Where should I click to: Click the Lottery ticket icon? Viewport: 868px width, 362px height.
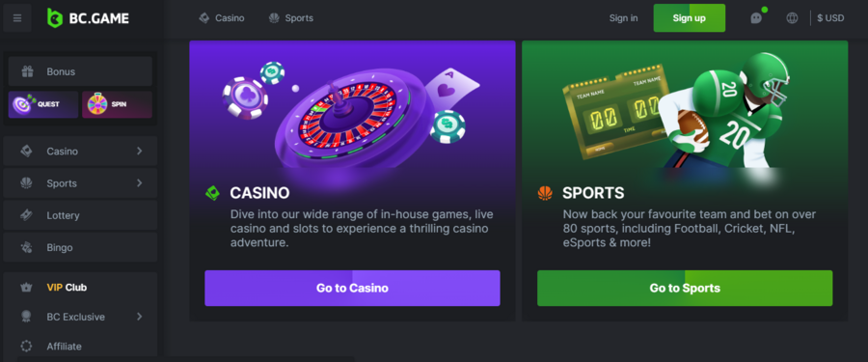tap(26, 215)
